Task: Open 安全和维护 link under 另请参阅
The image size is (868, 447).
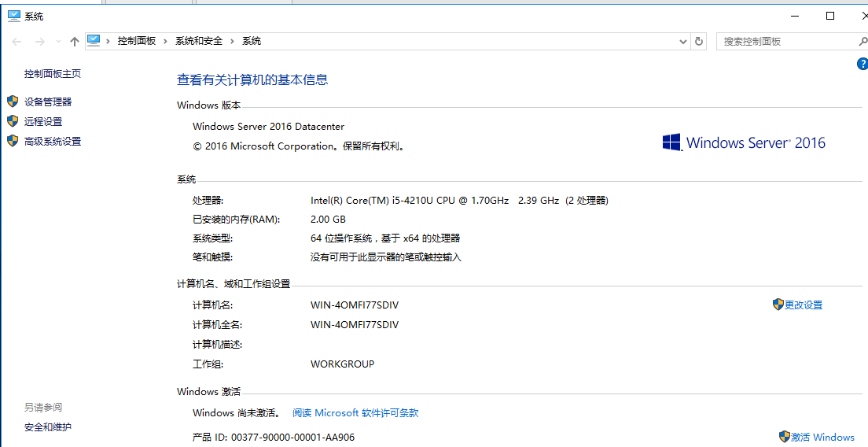Action: 48,427
